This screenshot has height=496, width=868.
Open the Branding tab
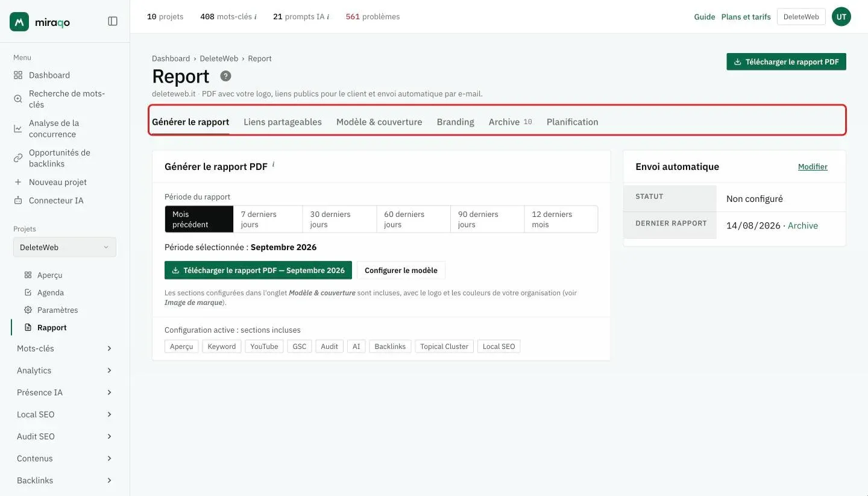tap(456, 122)
